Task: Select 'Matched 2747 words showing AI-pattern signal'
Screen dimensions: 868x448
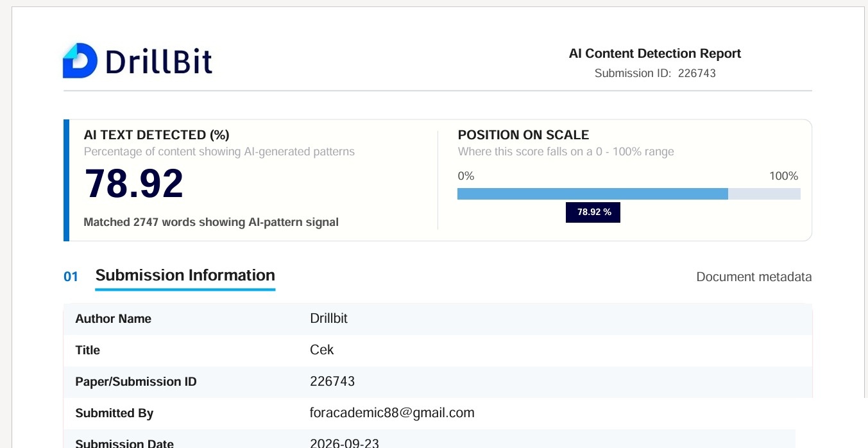Action: [211, 222]
